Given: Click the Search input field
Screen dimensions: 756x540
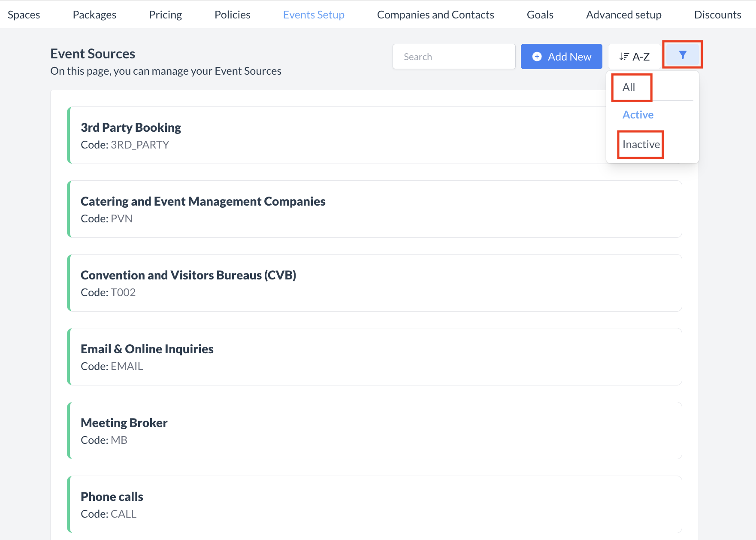Looking at the screenshot, I should [454, 57].
